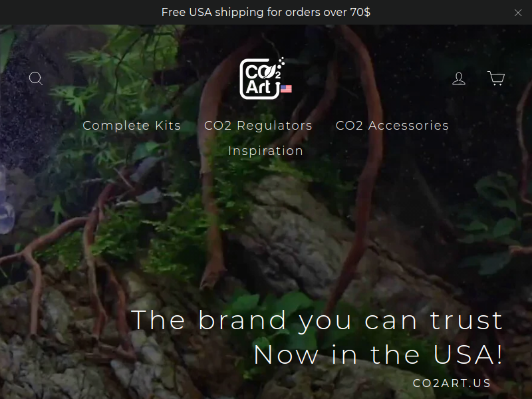This screenshot has height=399, width=532.
Task: Click the CO2 Art logo
Action: point(261,79)
